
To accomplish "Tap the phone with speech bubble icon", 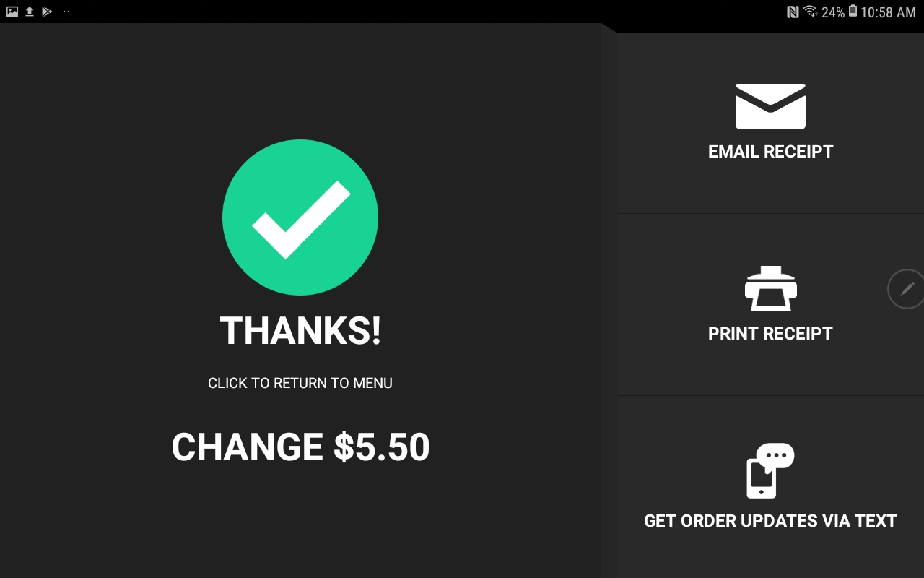I will [770, 470].
